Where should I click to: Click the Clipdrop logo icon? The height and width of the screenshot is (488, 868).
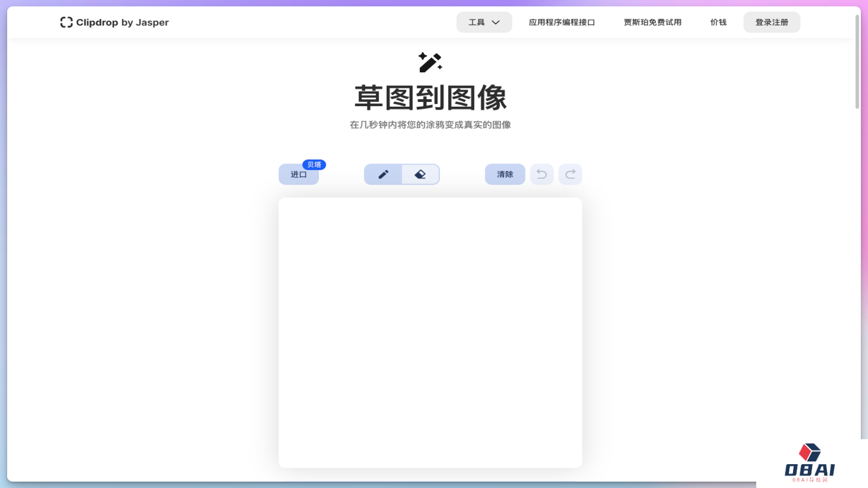click(67, 22)
